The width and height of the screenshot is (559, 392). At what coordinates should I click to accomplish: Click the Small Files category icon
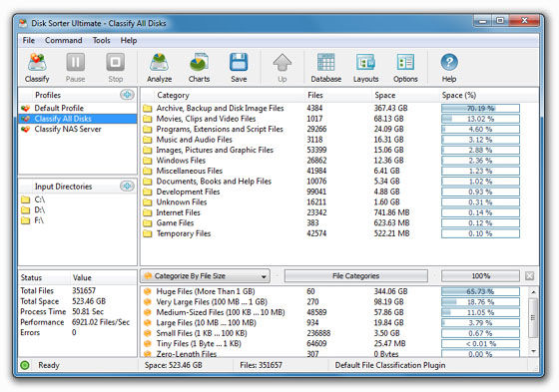pos(148,333)
